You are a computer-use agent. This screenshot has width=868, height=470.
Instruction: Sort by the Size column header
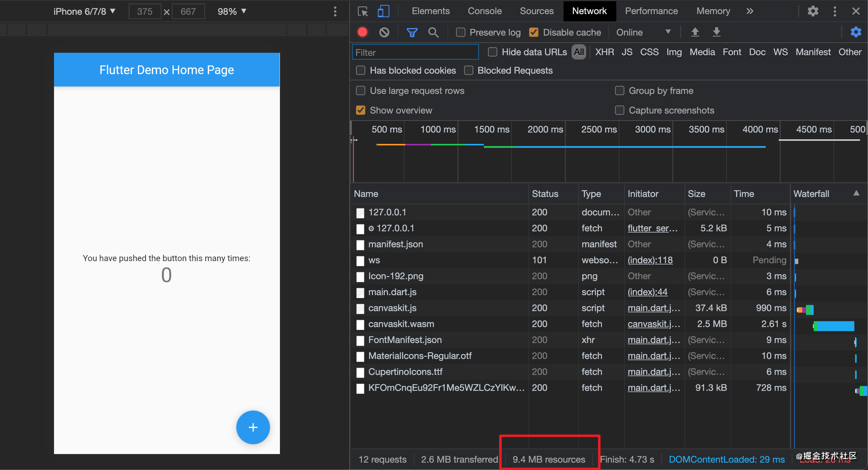pos(707,194)
